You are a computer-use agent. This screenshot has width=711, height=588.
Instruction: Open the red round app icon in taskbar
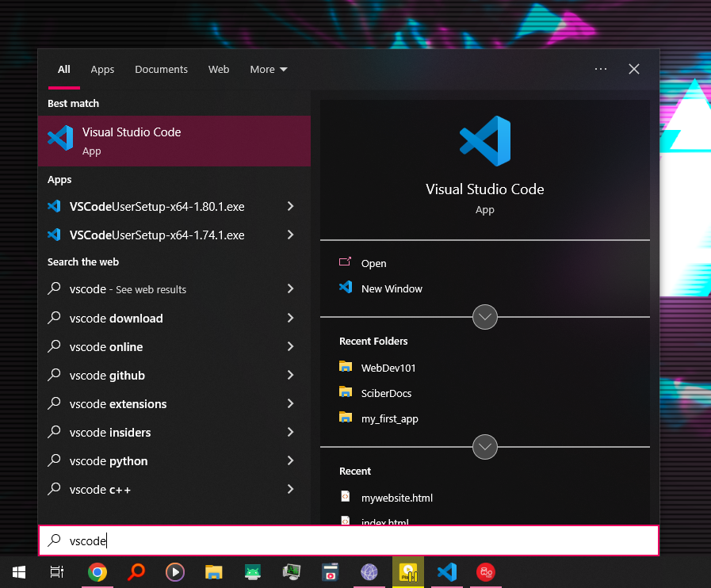(486, 572)
